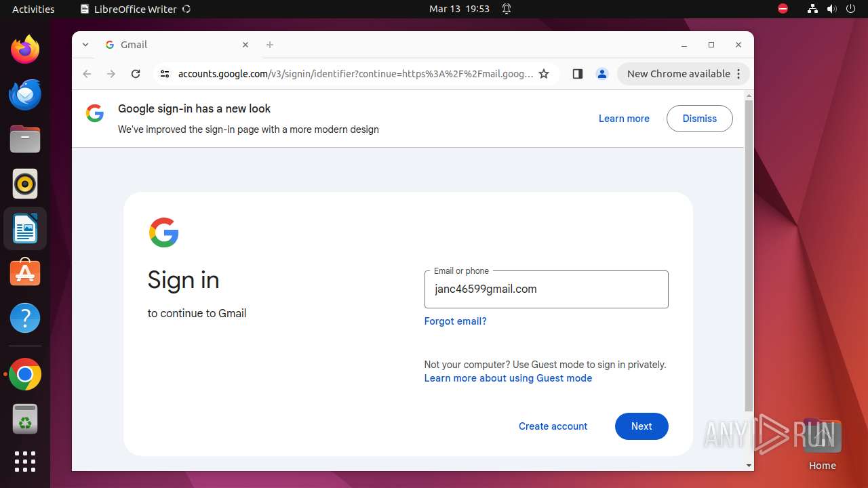Click the Google logo in sign-in card
This screenshot has height=488, width=868.
coord(163,232)
